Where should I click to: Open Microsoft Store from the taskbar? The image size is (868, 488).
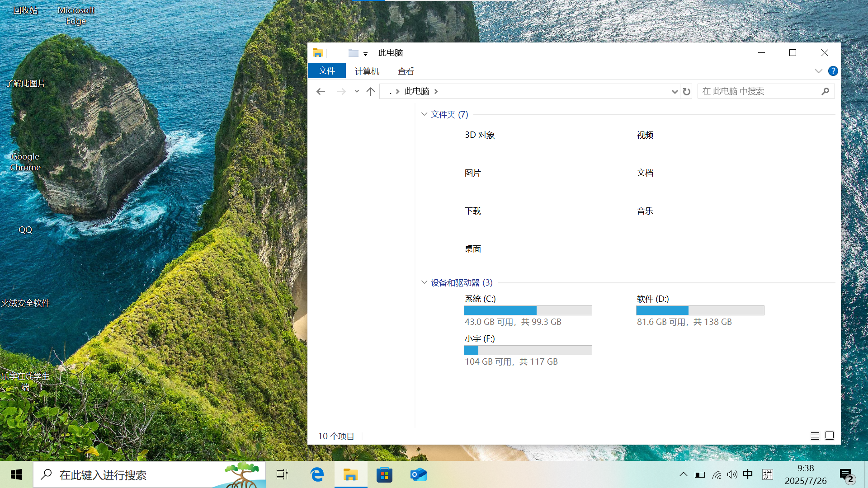coord(384,475)
